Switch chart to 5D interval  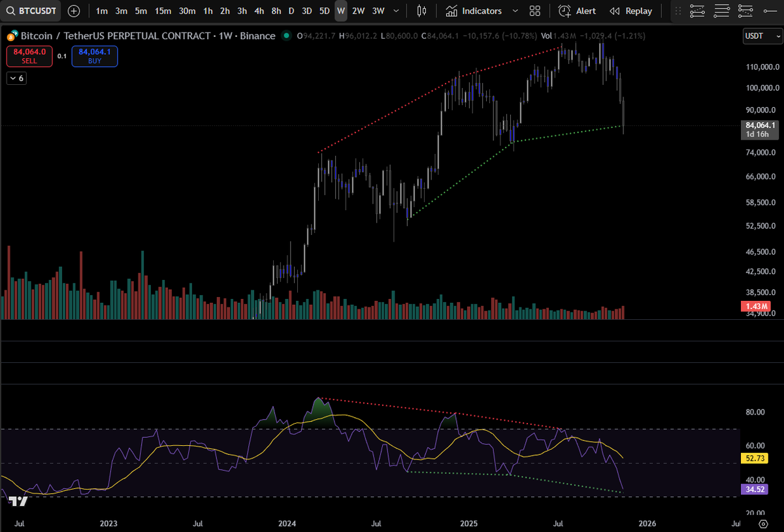tap(325, 10)
